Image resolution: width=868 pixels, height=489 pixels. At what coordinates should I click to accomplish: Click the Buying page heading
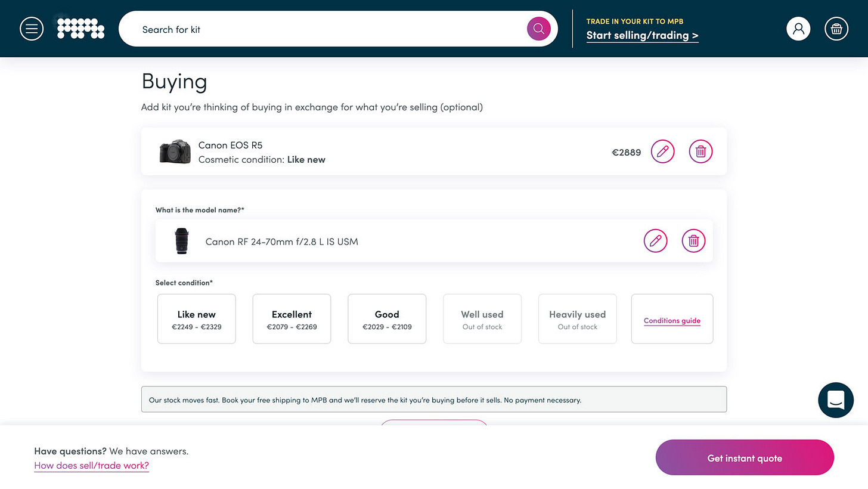(174, 82)
